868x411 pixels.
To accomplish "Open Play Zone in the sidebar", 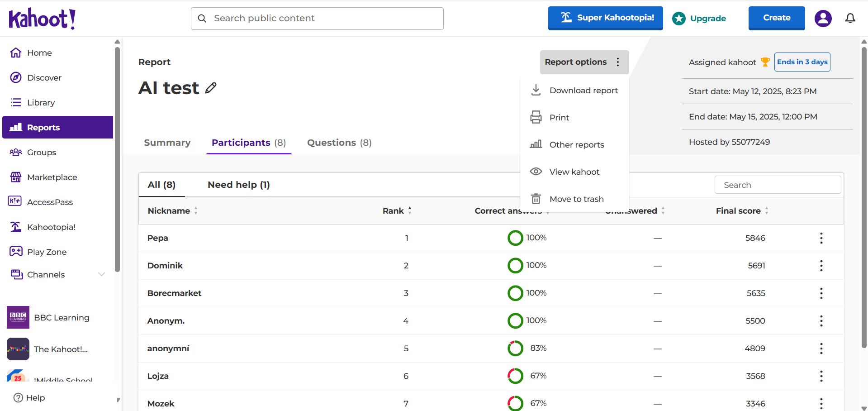I will (x=47, y=252).
